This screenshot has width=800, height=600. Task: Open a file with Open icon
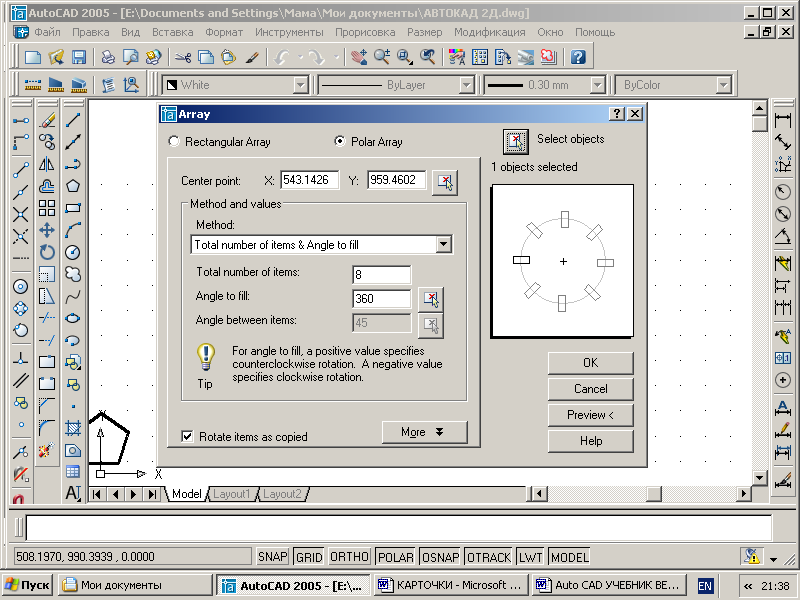tap(56, 57)
